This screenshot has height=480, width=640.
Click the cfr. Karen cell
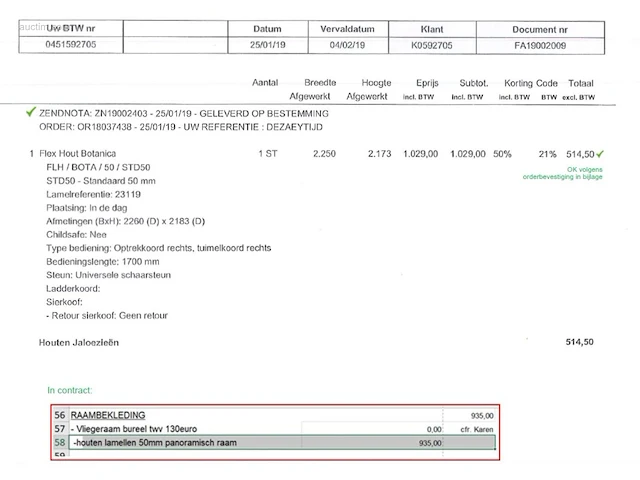coord(477,429)
